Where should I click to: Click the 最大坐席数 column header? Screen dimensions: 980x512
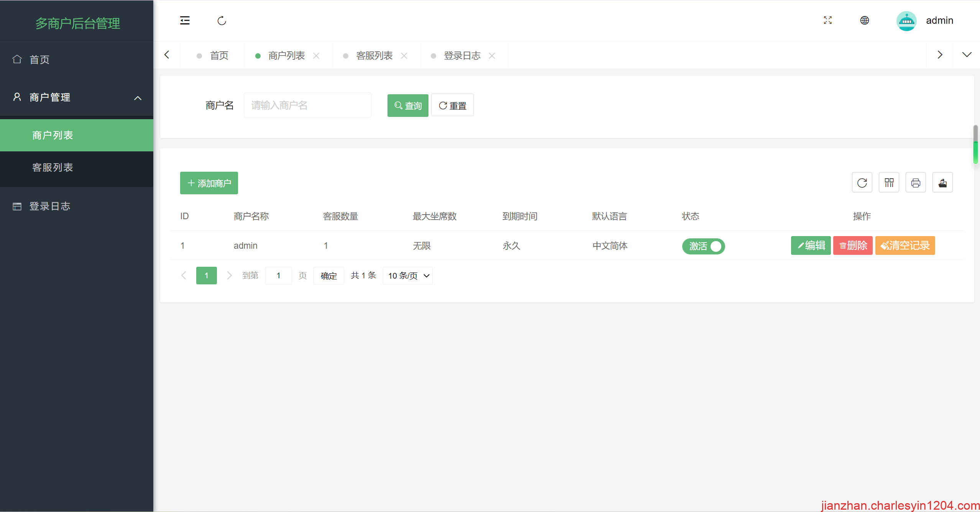435,216
